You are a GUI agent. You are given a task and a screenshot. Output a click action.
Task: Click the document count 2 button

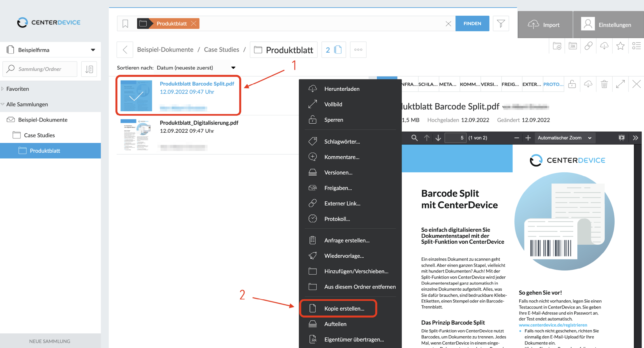(334, 50)
